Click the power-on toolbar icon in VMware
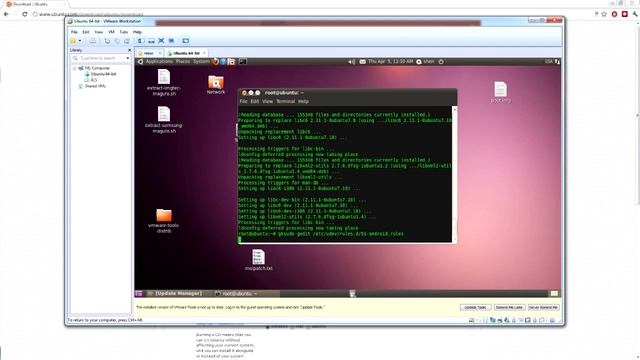Screen dimensions: 640x360 [73, 41]
